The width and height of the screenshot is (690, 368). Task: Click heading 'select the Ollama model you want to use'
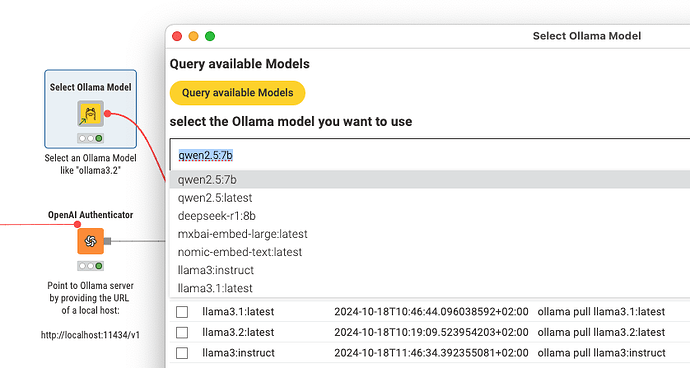(x=291, y=121)
